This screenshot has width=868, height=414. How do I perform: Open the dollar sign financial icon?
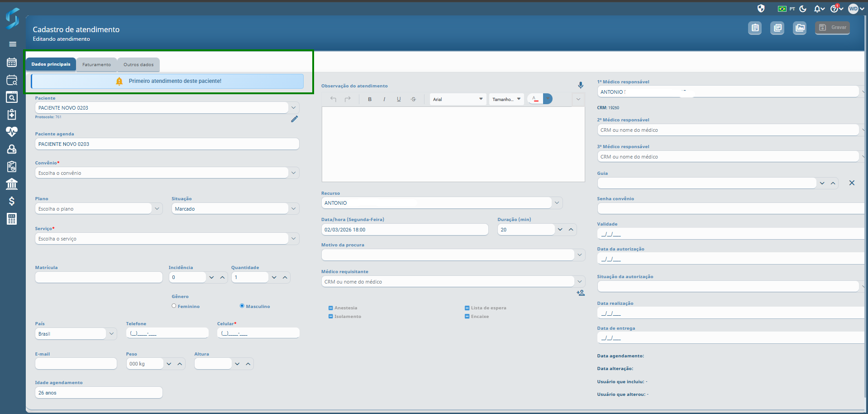12,201
